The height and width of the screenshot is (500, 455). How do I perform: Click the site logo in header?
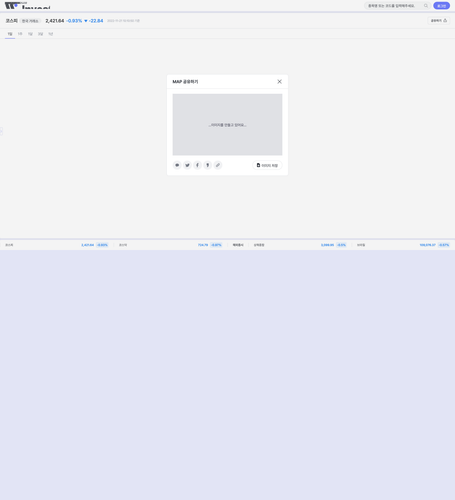click(27, 5)
